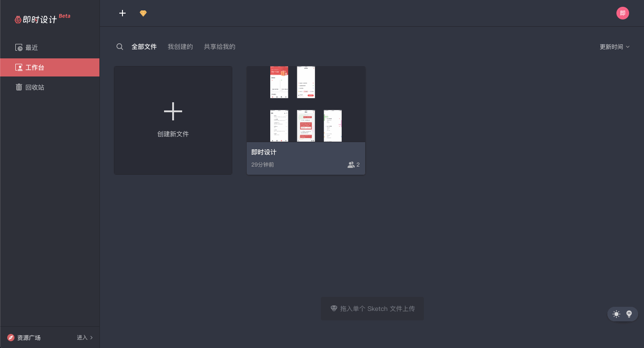Viewport: 644px width, 348px height.
Task: Click the 回收站 trash can icon
Action: click(19, 87)
